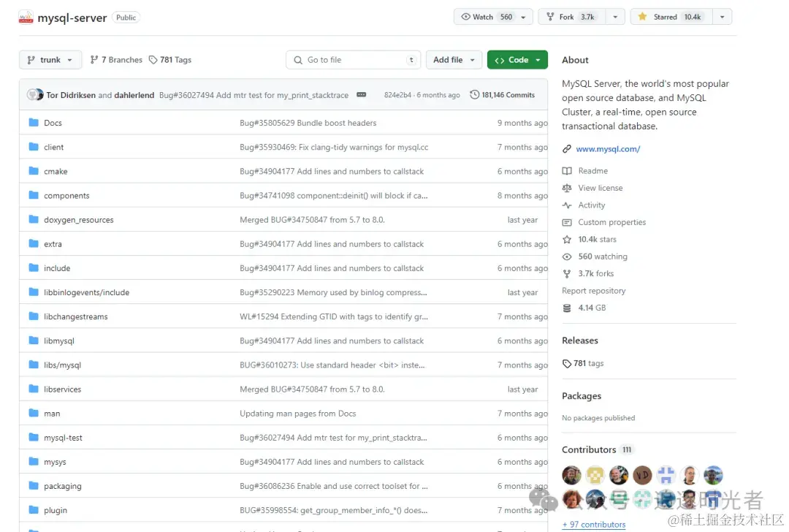789x532 pixels.
Task: Open dahlerlend author link
Action: tap(134, 95)
